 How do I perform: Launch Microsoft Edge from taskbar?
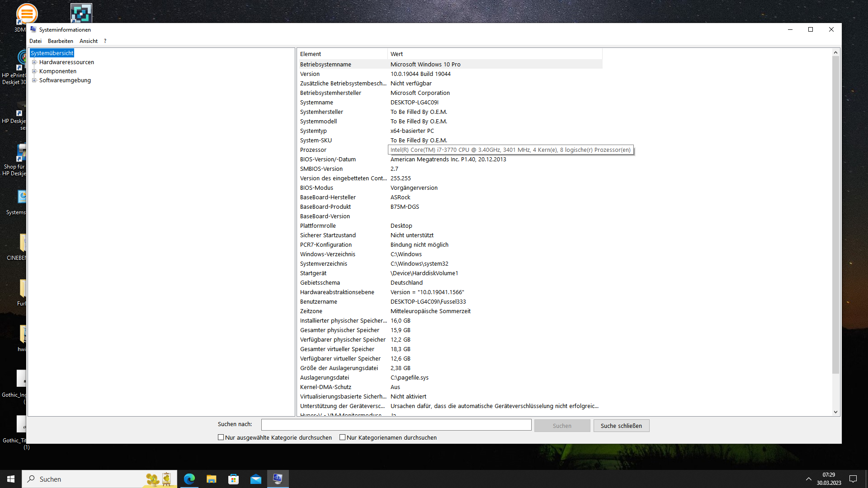189,479
